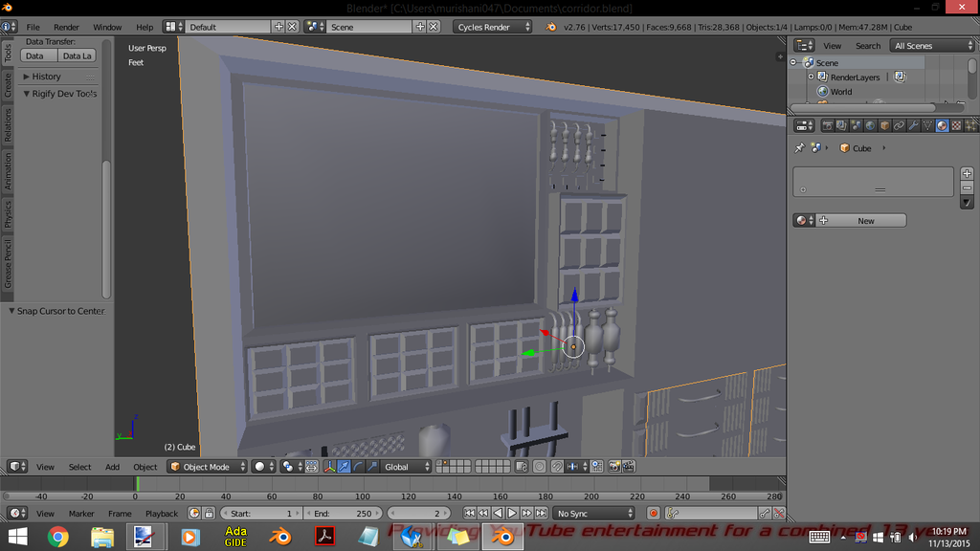Toggle the 3D manipulator axes widget
Screen dimensions: 980x551
(x=329, y=467)
